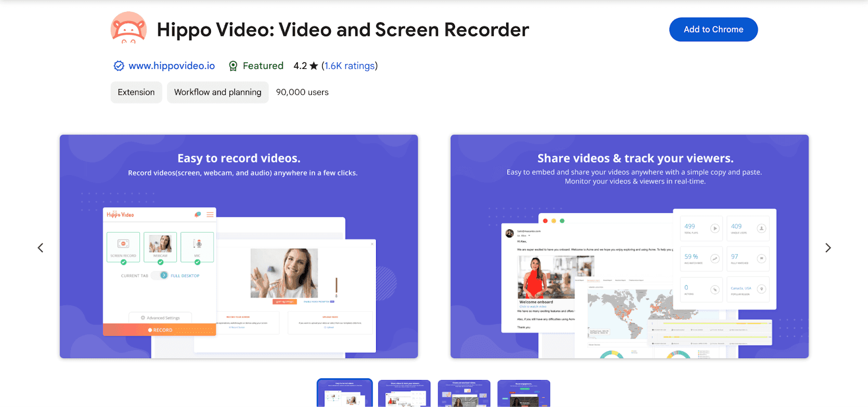
Task: Click the 90,000 users text
Action: [x=302, y=92]
